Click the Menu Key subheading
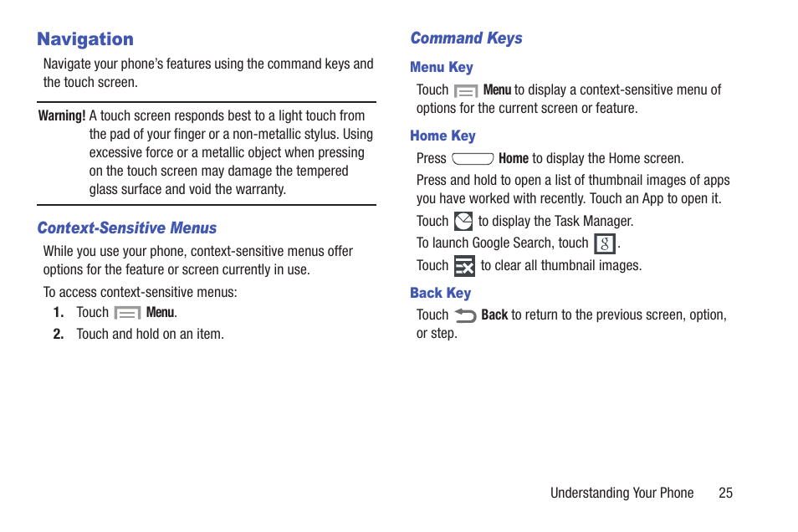 point(441,67)
